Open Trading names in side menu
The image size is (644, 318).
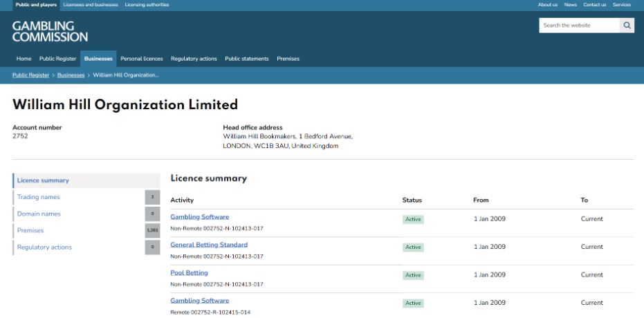[x=39, y=197]
